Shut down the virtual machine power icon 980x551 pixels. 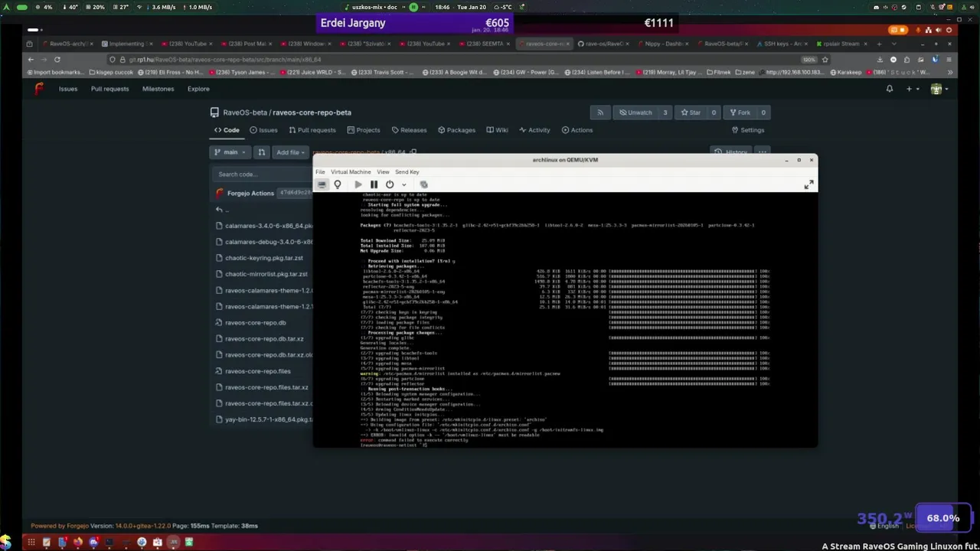point(390,184)
